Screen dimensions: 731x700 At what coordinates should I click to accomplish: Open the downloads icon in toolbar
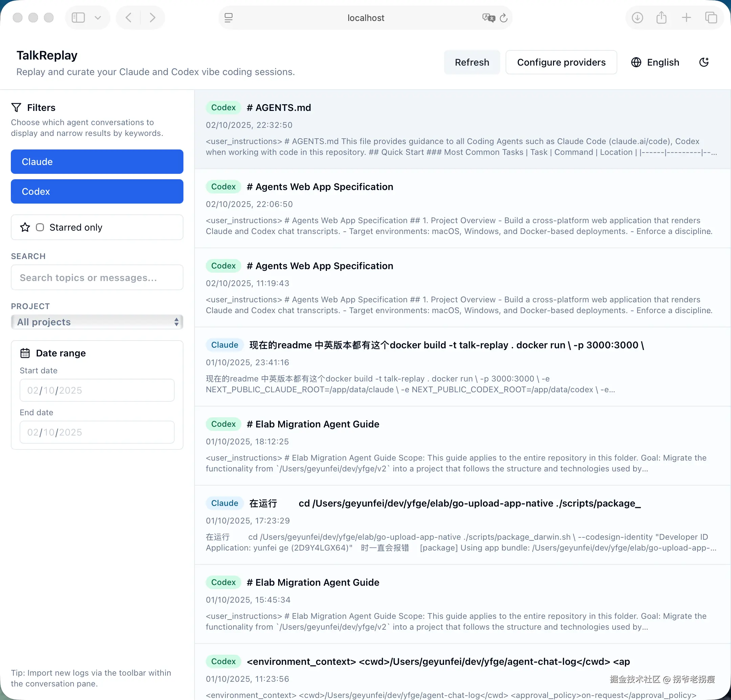pyautogui.click(x=637, y=18)
